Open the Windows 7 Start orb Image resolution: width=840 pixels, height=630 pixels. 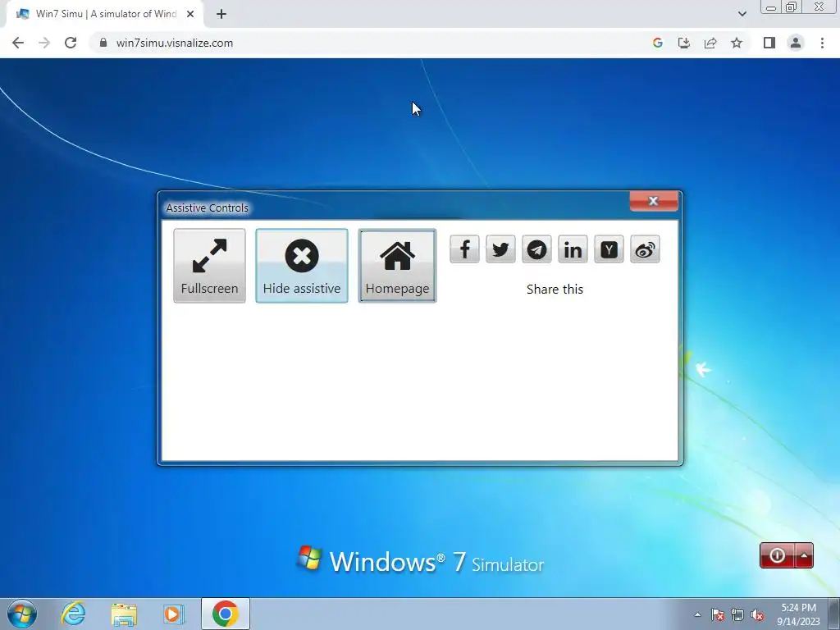tap(22, 614)
